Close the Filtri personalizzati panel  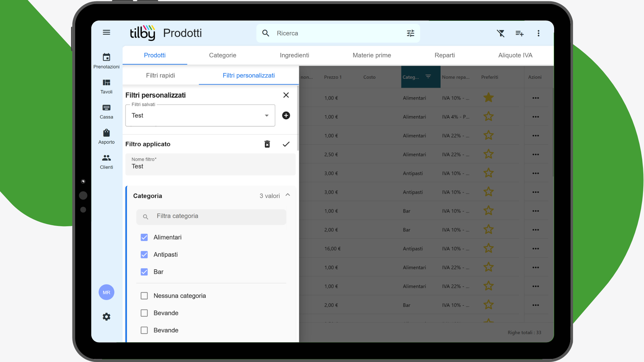point(286,95)
